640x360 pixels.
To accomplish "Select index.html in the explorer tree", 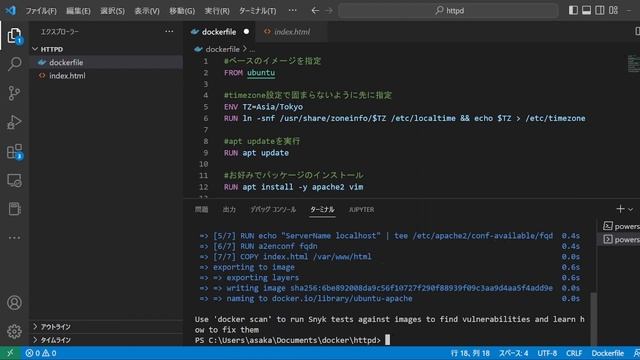I will [107, 76].
